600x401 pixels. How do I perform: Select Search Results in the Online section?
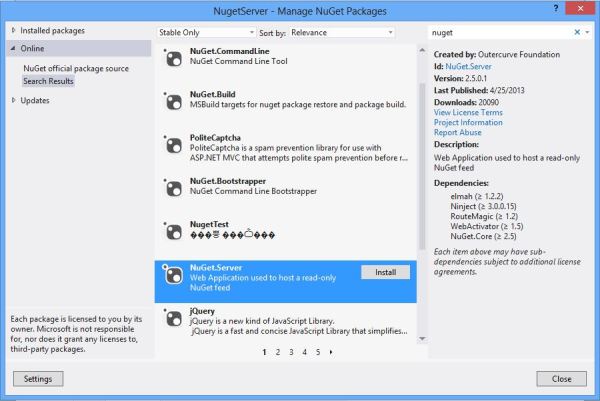pyautogui.click(x=48, y=80)
